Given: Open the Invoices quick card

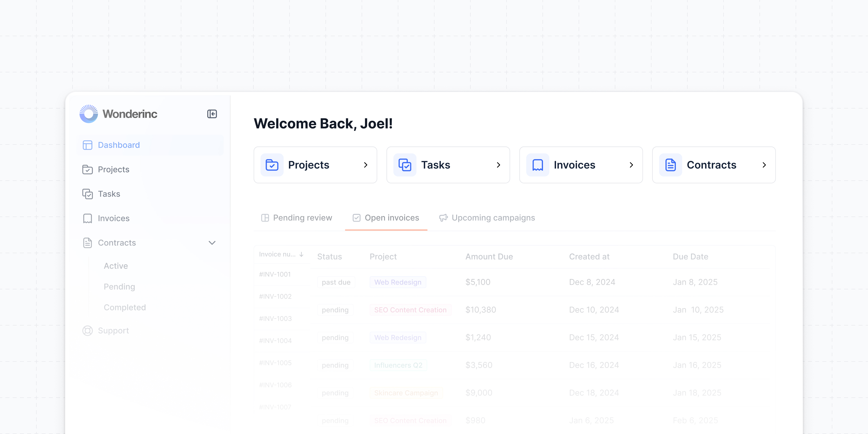Looking at the screenshot, I should (581, 165).
